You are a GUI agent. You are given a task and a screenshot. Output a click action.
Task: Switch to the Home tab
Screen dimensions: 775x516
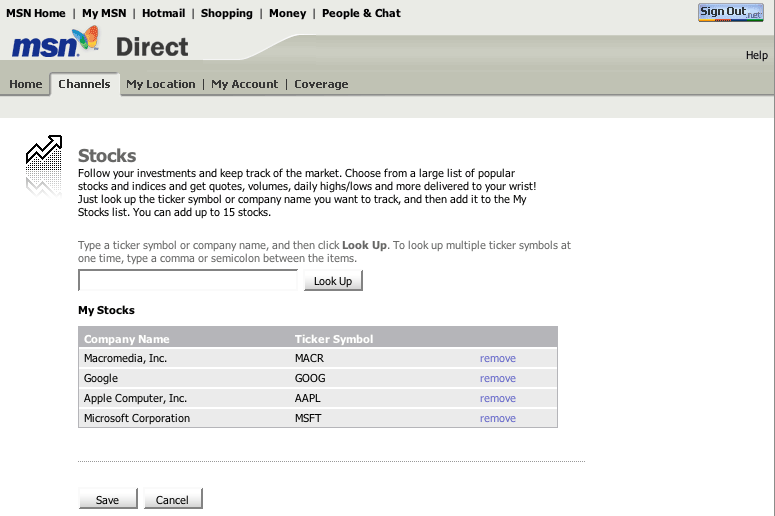26,84
